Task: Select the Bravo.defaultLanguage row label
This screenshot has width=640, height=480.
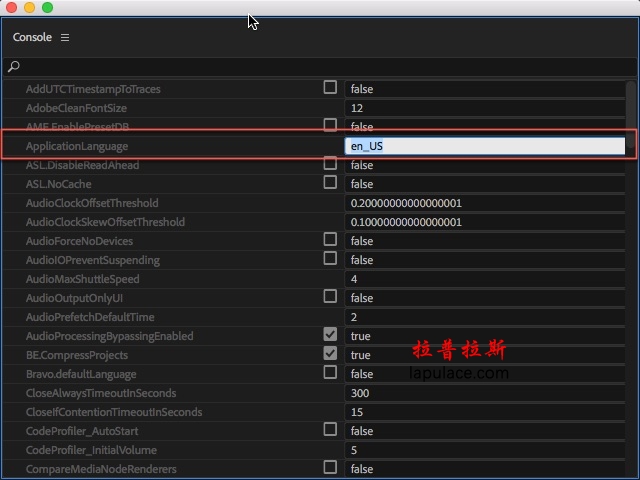Action: click(81, 374)
